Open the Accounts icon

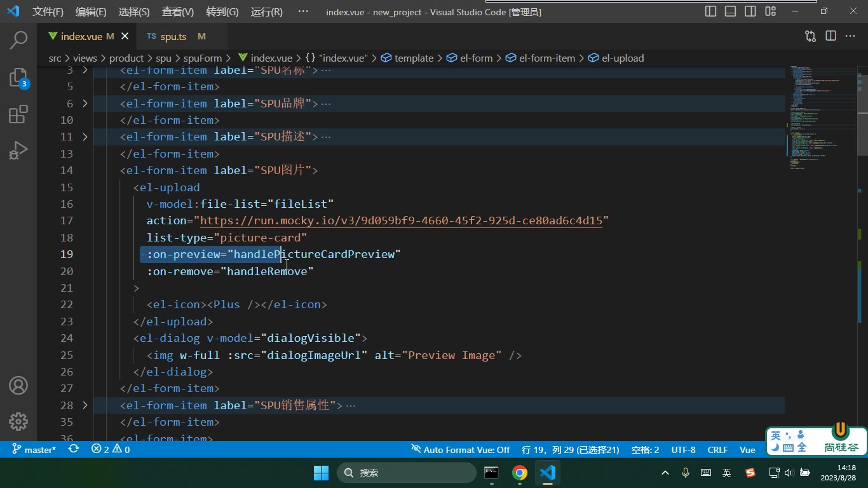point(18,385)
